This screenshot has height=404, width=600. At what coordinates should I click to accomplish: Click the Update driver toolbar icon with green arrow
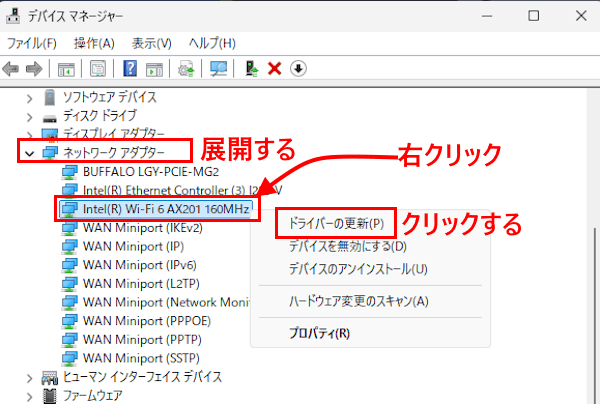[x=252, y=69]
